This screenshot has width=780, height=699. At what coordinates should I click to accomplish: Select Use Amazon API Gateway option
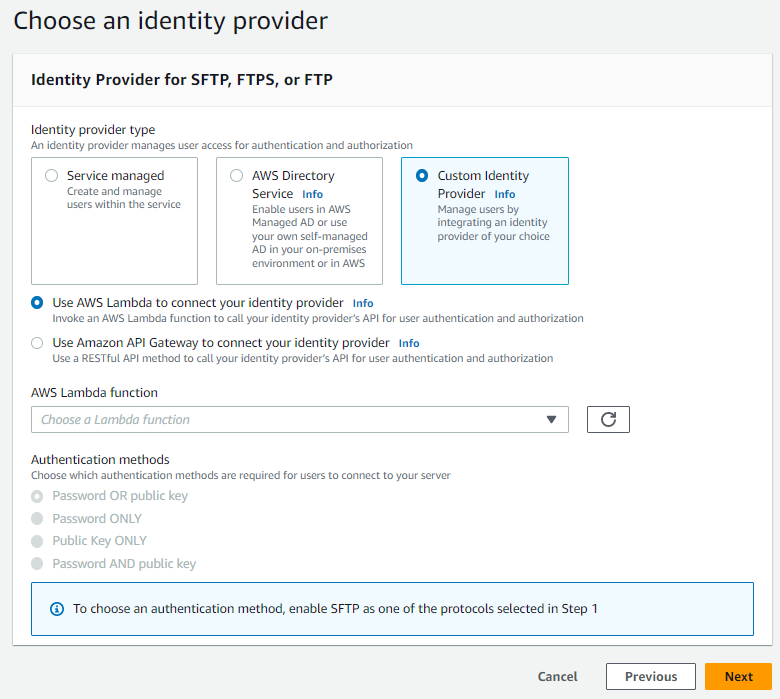coord(38,342)
